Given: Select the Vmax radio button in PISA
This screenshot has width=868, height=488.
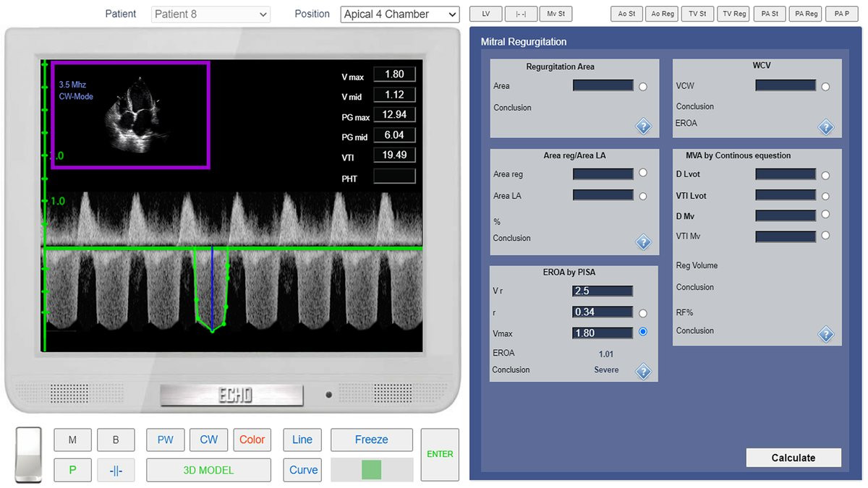Looking at the screenshot, I should [643, 332].
